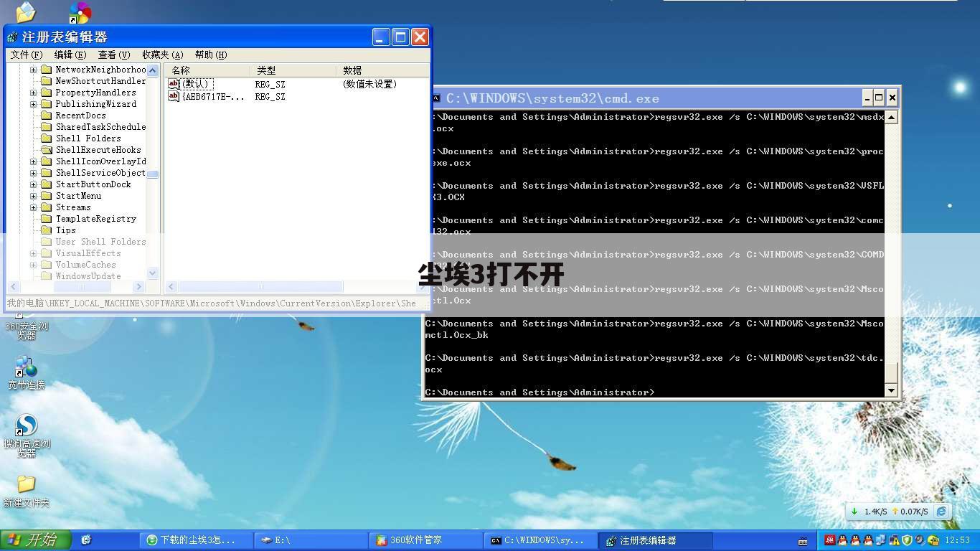Select the TemplateRegistry key
The height and width of the screenshot is (551, 980).
pos(96,219)
